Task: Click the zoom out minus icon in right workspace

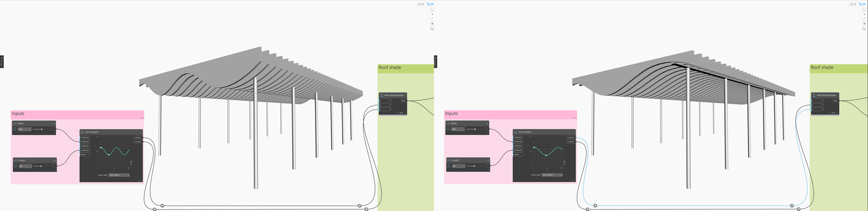Action: pos(864,19)
